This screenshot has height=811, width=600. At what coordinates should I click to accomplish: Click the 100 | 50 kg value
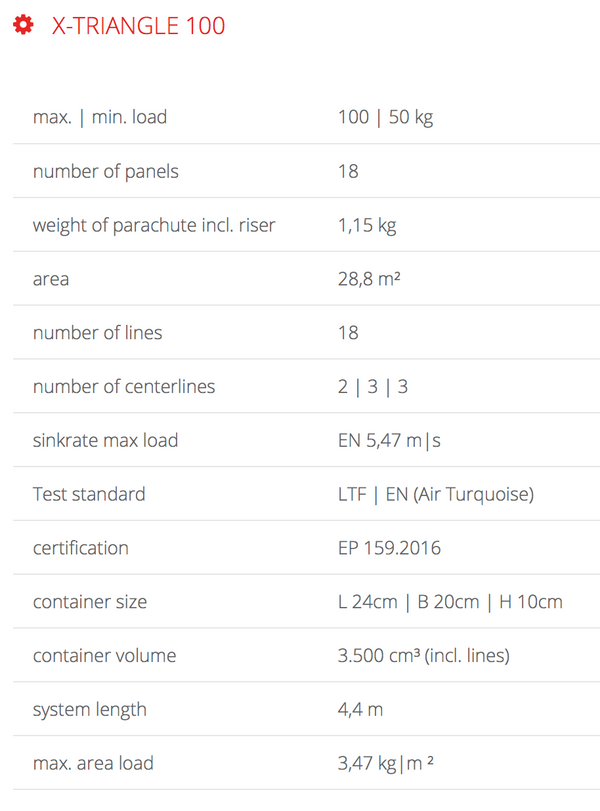point(385,117)
